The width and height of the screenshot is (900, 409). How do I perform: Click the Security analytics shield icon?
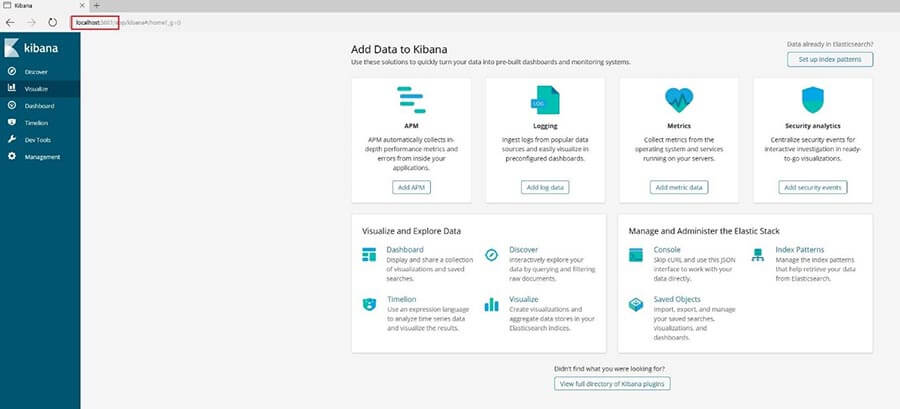[812, 100]
